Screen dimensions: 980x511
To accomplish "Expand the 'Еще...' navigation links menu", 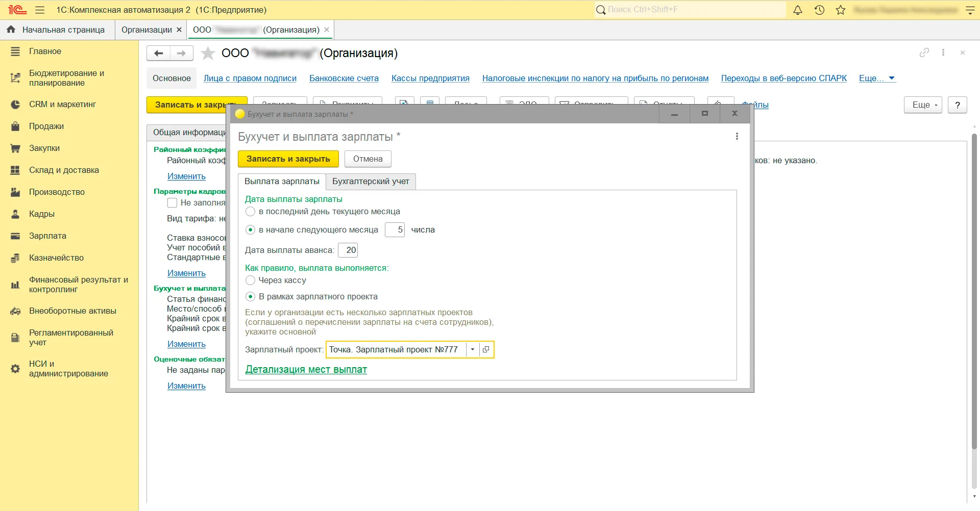I will click(x=876, y=79).
